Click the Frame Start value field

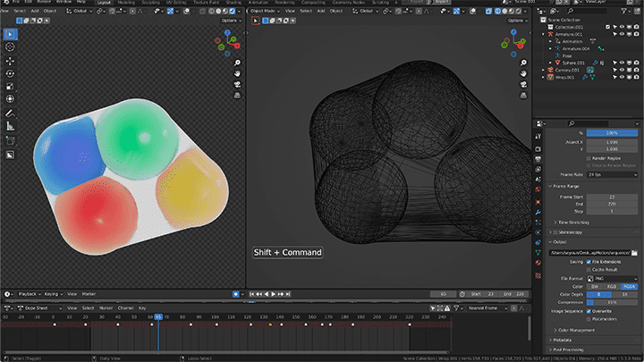click(x=612, y=197)
